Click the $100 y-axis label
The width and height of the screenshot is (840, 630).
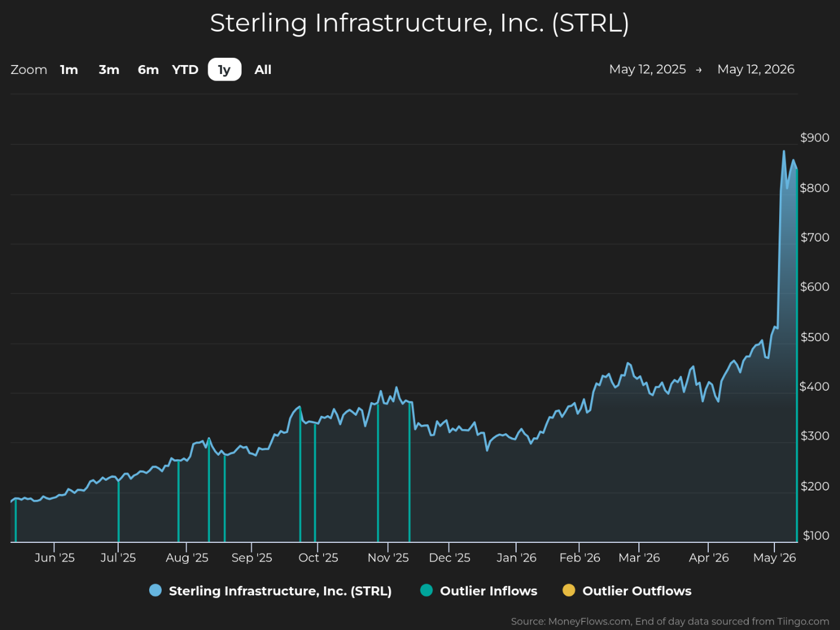[816, 536]
